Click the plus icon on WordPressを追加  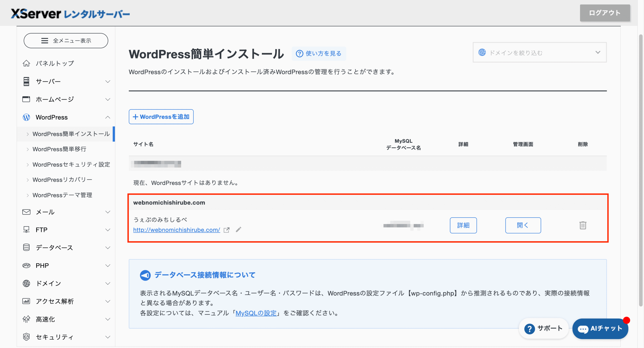(x=136, y=117)
